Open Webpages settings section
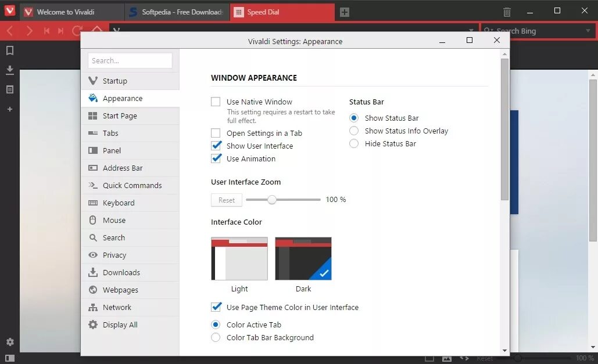Viewport: 598px width, 364px height. pos(130,290)
